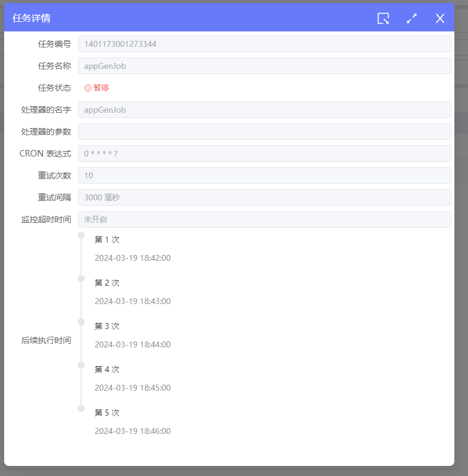Click the 监控超时时间 label
This screenshot has width=468, height=476.
tap(46, 219)
